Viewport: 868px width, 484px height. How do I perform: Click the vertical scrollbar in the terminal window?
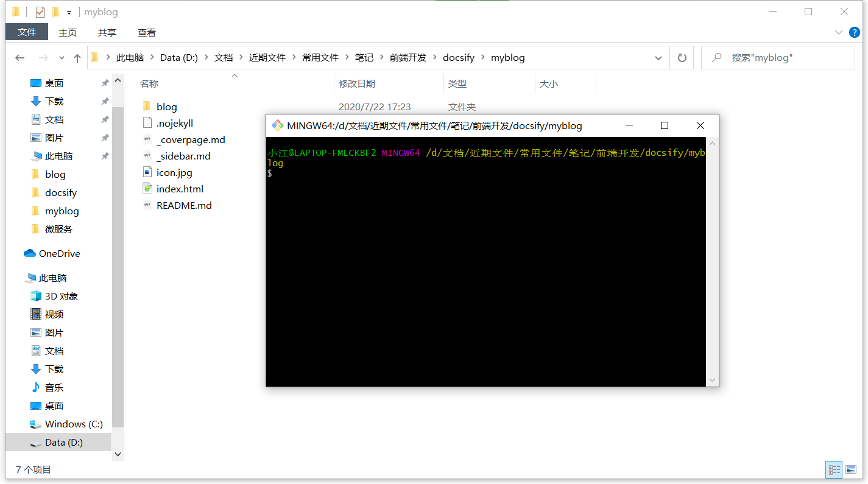point(712,262)
